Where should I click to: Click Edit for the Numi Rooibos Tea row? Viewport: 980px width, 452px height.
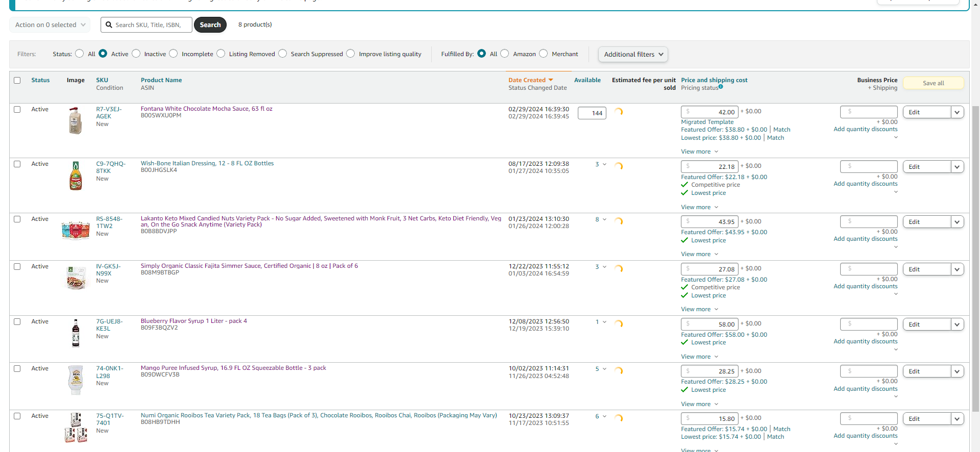coord(927,419)
